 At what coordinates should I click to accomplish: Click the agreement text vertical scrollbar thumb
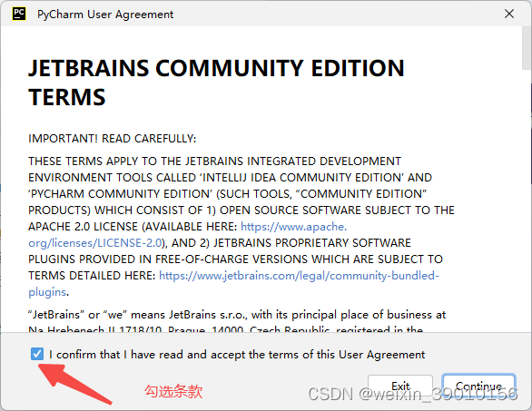(527, 47)
